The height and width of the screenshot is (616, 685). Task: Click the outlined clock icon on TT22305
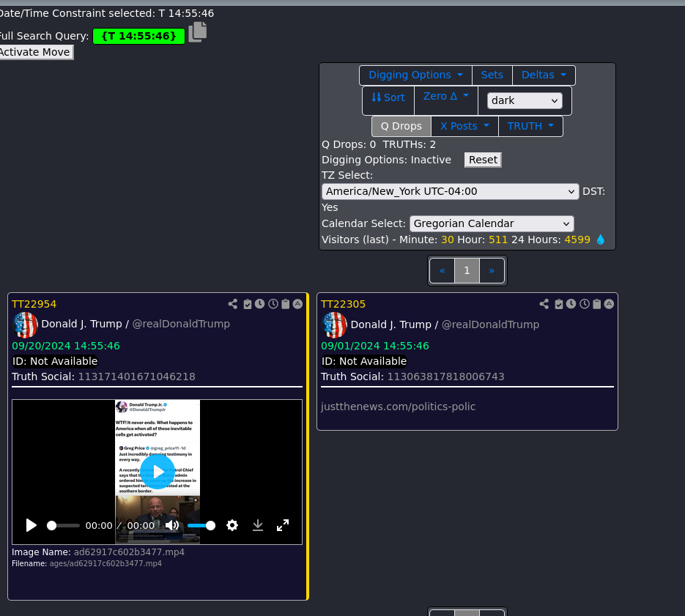tap(585, 304)
